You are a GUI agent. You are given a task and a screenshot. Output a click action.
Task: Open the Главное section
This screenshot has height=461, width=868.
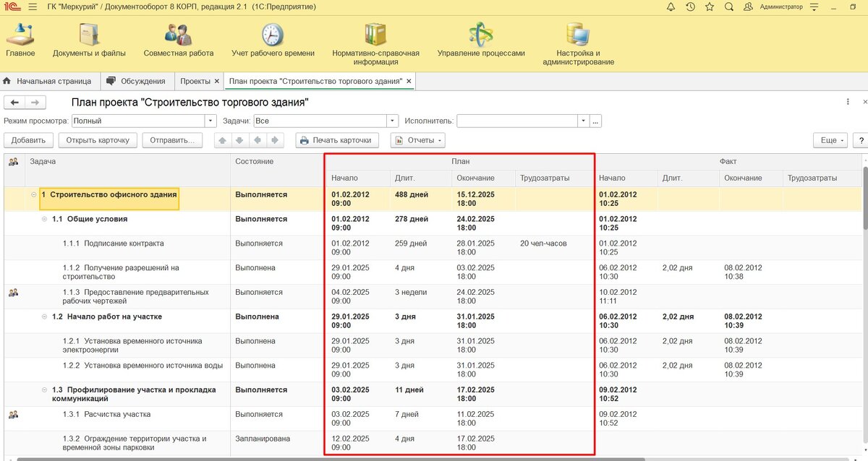[x=20, y=40]
